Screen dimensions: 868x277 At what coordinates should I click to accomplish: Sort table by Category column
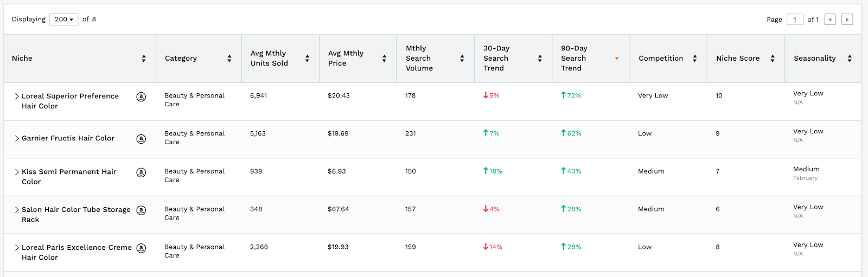(229, 59)
